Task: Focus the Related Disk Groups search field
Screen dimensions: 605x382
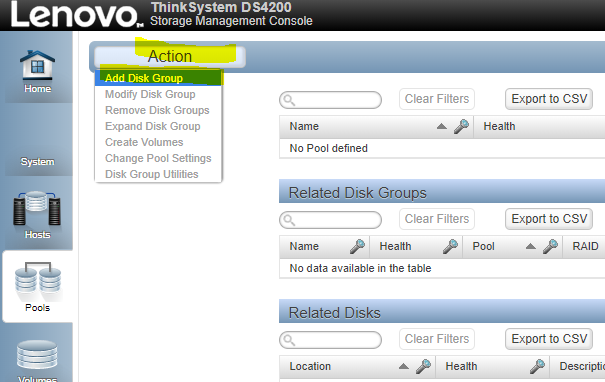Action: pos(331,220)
